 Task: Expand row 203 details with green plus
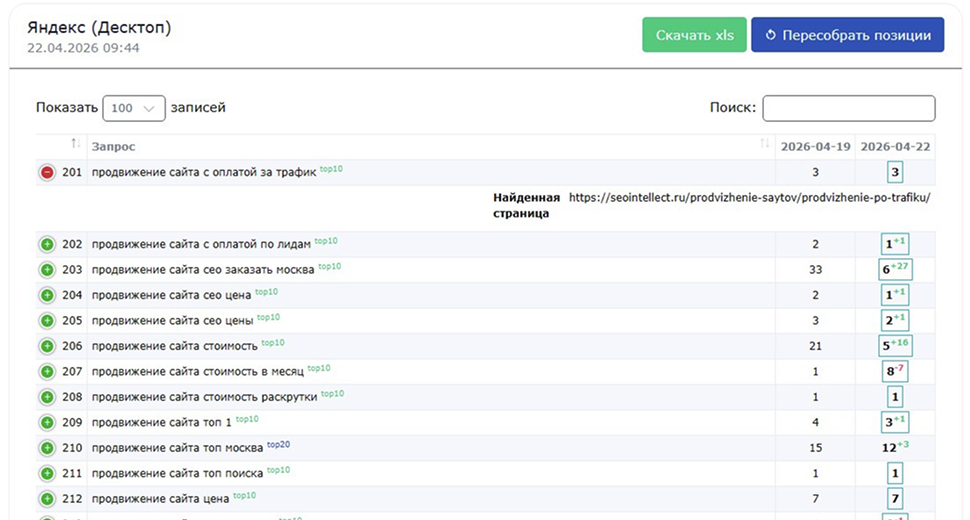tap(47, 270)
